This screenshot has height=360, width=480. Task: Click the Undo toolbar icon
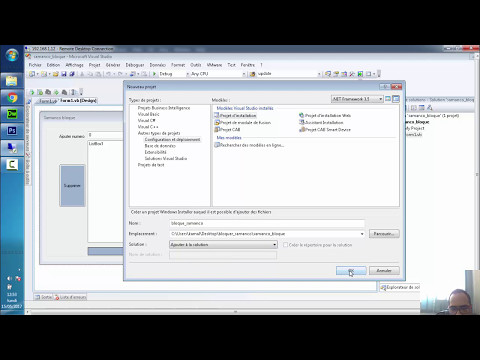[108, 74]
